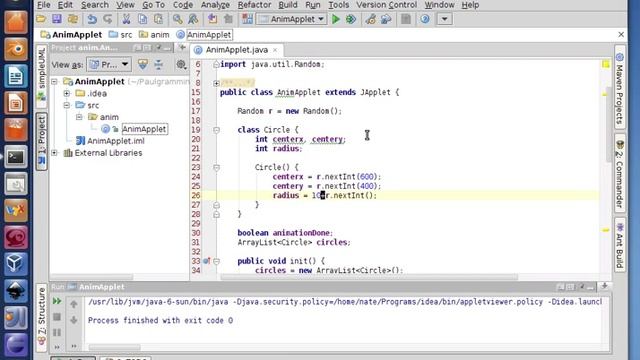Click anim breadcrumb in navigation bar
Viewport: 640px width, 360px height.
[154, 35]
